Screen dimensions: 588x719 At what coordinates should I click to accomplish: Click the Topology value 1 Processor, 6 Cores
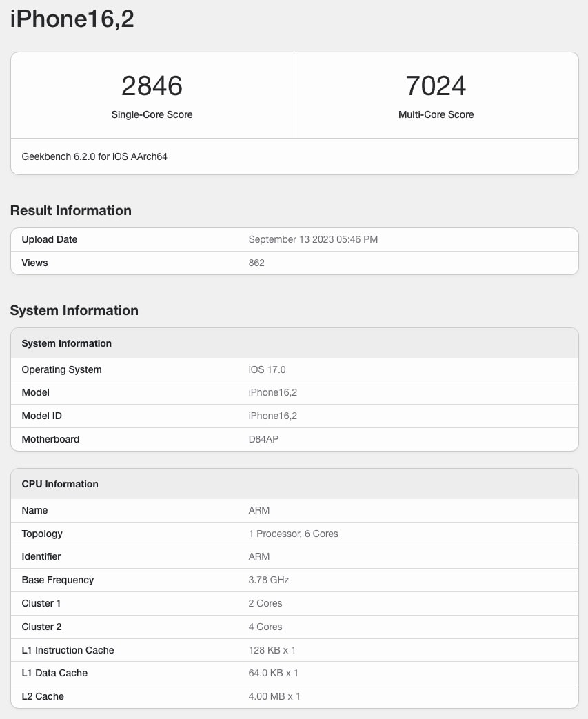(x=294, y=534)
